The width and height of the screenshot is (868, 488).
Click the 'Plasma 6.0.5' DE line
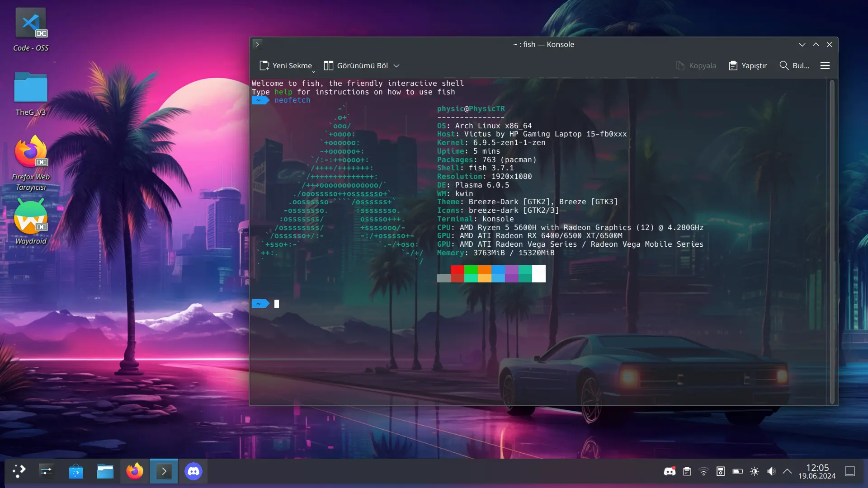(473, 185)
